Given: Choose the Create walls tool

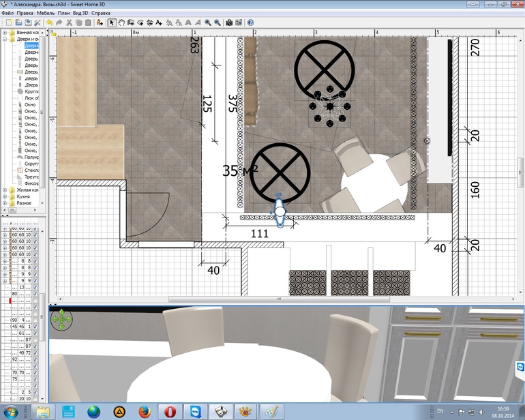Looking at the screenshot, I should [x=131, y=22].
